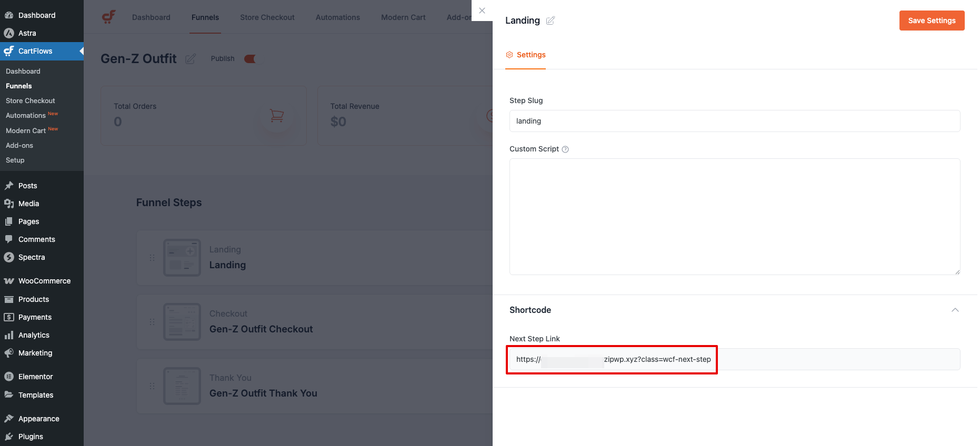Open the Plugins icon in sidebar
980x446 pixels.
pyautogui.click(x=9, y=437)
